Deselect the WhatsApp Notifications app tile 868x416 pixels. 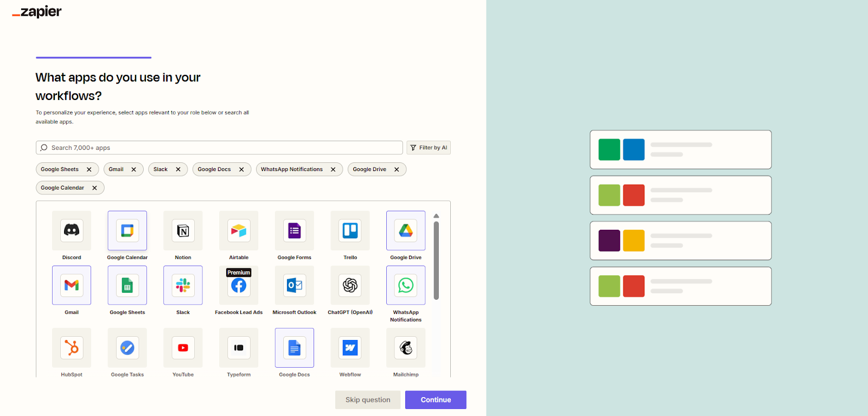tap(406, 285)
